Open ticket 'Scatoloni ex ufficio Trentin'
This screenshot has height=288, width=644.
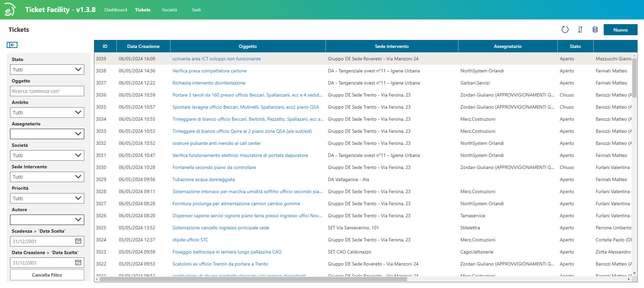click(x=220, y=264)
